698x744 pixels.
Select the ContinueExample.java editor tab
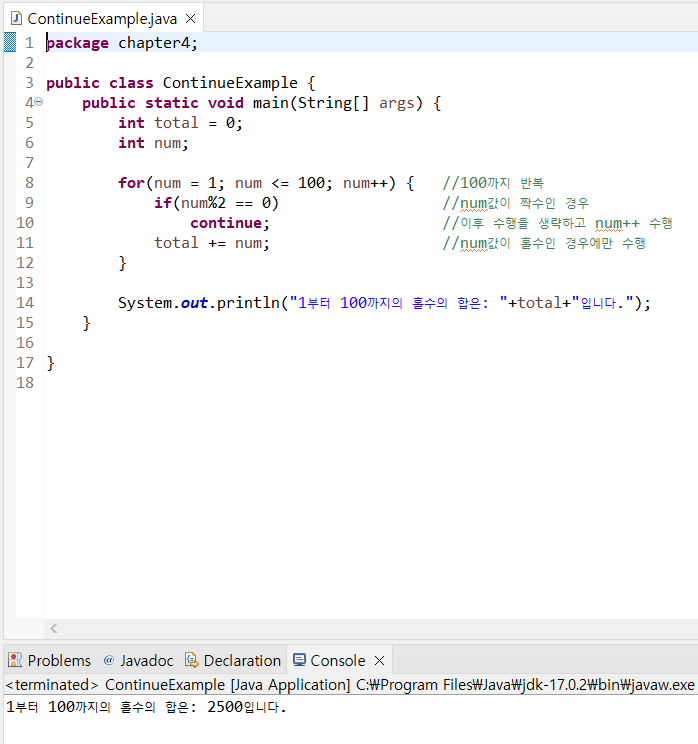[102, 19]
